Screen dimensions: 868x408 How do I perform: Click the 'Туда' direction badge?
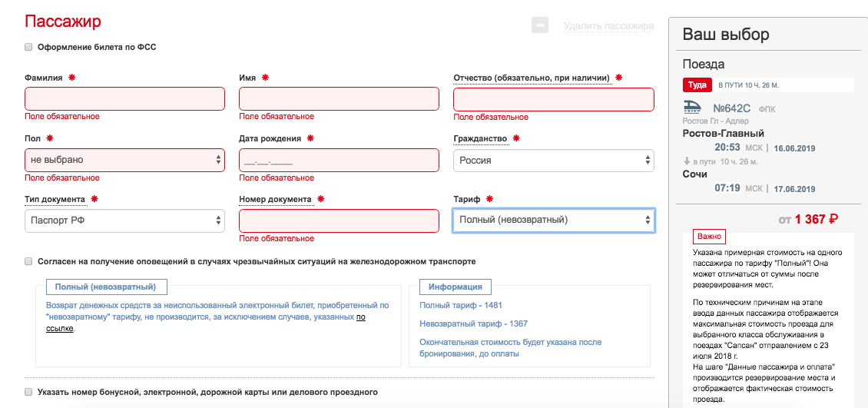click(x=697, y=85)
